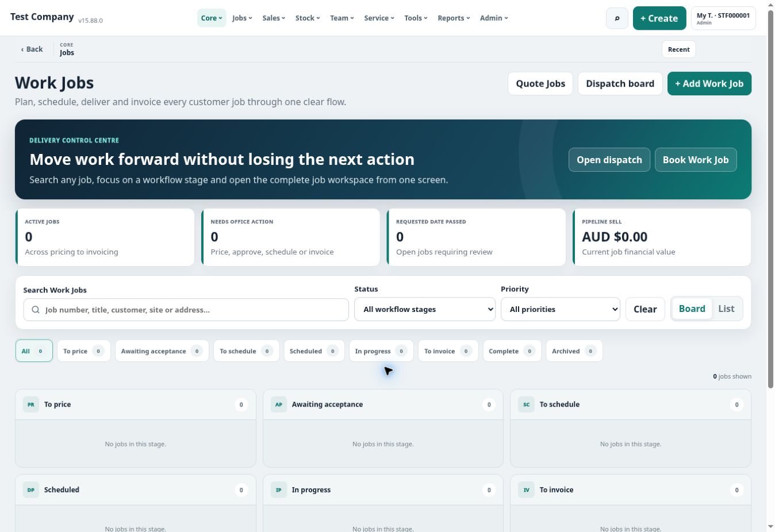Open the Reports menu
Viewport: 775px width, 532px height.
click(x=454, y=18)
